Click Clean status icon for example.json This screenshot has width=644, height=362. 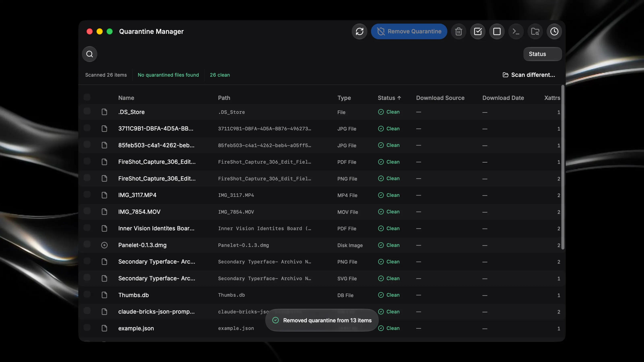click(381, 328)
